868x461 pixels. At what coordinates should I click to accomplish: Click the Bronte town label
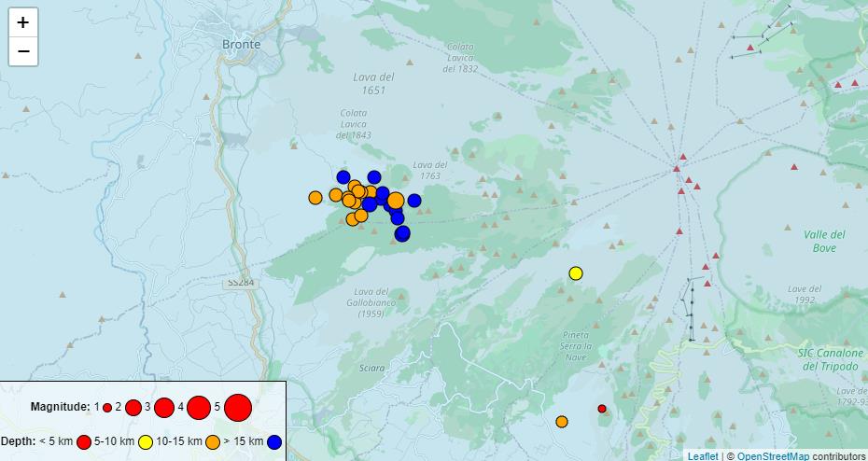242,44
